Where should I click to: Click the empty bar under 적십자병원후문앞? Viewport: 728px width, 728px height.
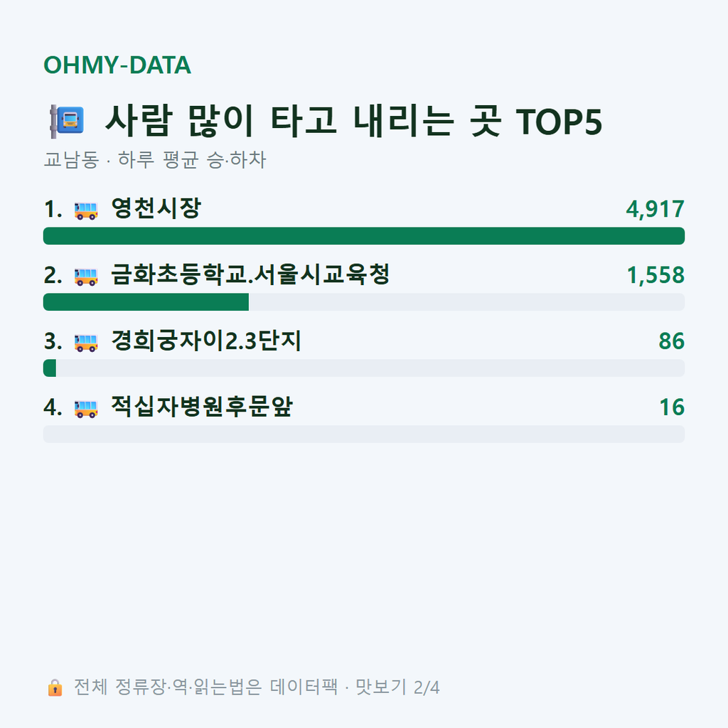coord(364,434)
